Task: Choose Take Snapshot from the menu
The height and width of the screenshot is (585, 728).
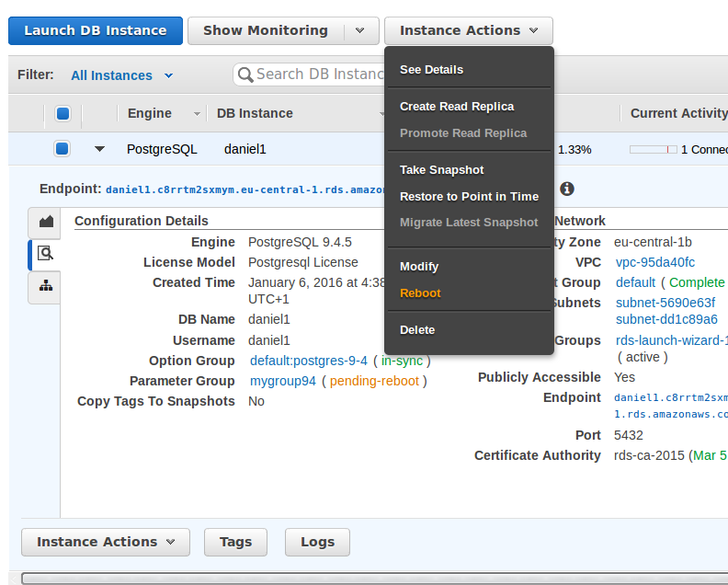Action: click(x=441, y=170)
